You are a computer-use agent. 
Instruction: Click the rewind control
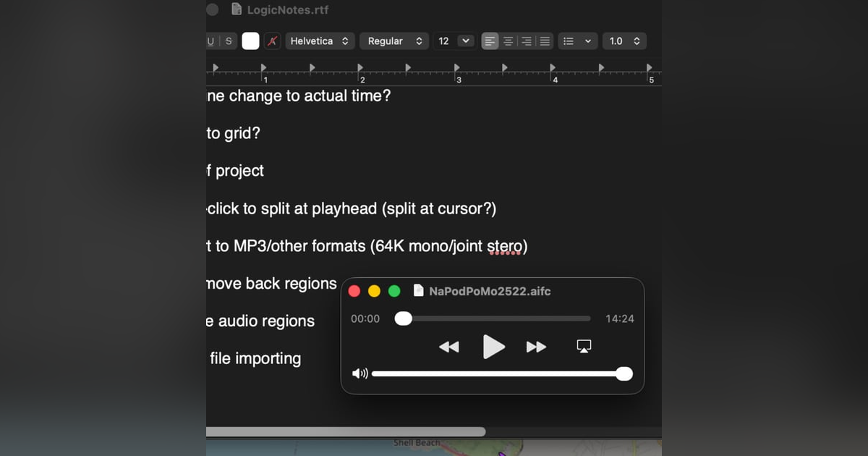pyautogui.click(x=449, y=347)
